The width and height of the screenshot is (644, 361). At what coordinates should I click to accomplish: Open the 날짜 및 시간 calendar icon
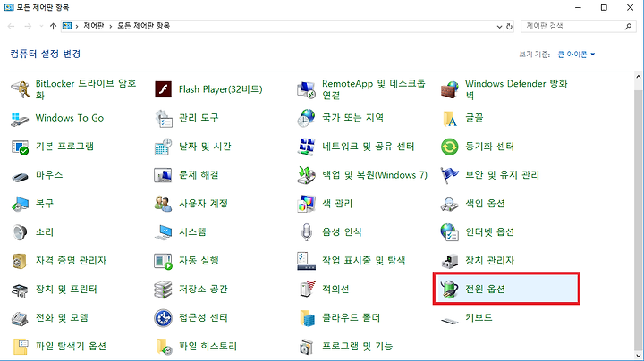click(x=163, y=147)
